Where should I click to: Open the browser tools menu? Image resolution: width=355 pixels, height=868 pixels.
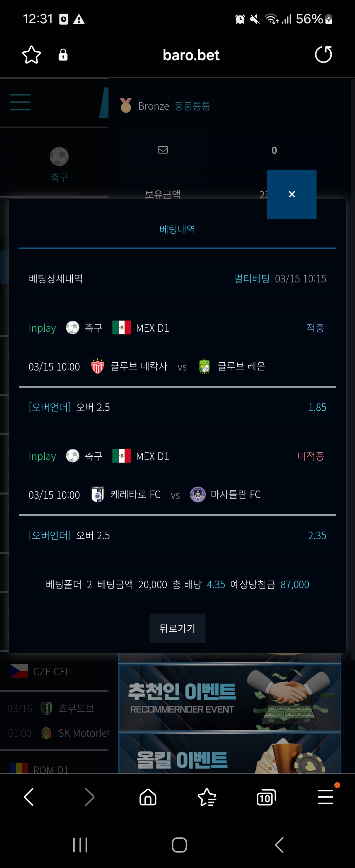(325, 797)
